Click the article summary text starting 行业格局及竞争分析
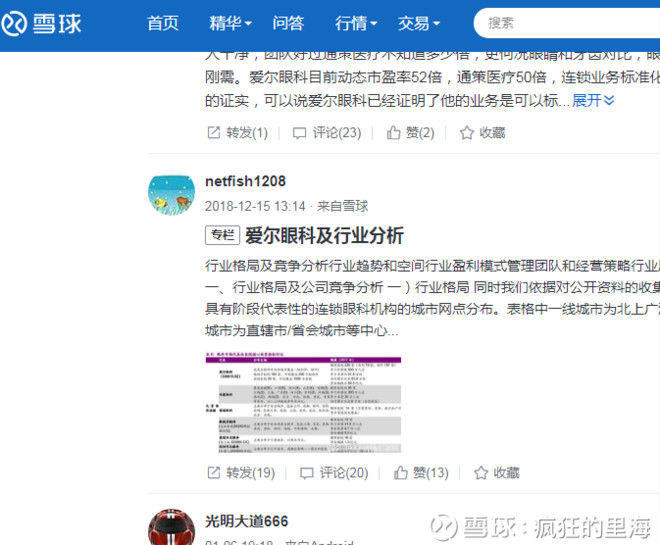Screen dimensions: 660x545 tap(432, 298)
